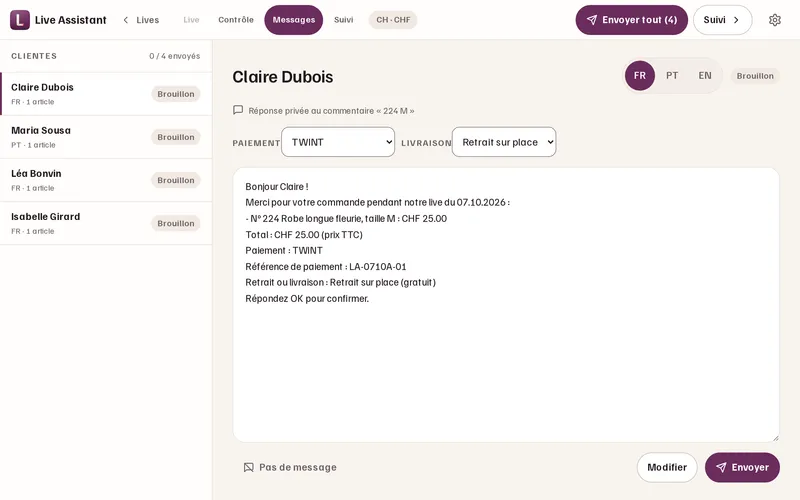Select client Isabelle Girard
The width and height of the screenshot is (800, 500).
[x=106, y=223]
